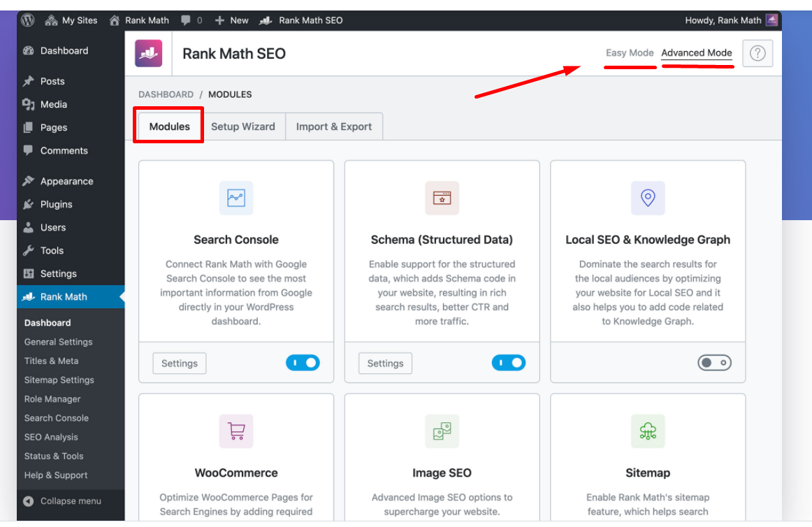
Task: Open the comments bubble in admin bar
Action: (191, 20)
